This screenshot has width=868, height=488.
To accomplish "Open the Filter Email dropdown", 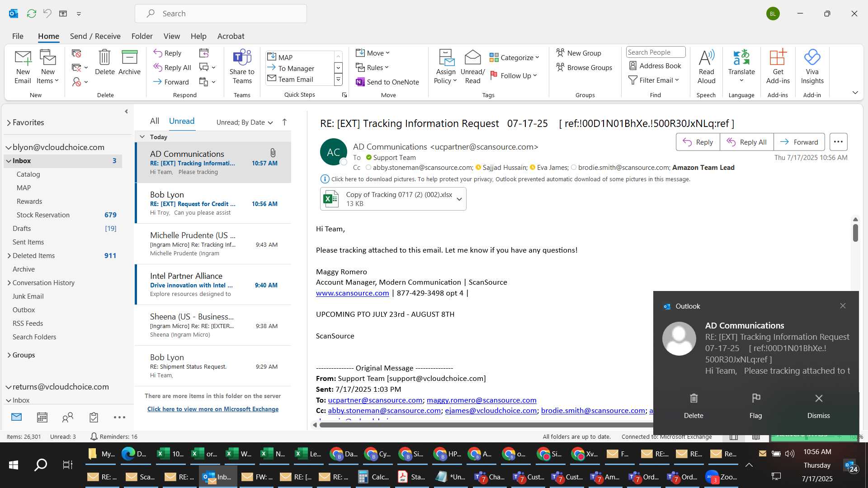I will tap(654, 80).
